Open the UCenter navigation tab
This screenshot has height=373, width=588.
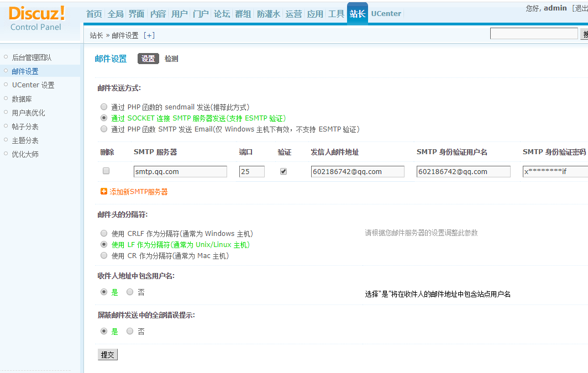[386, 14]
